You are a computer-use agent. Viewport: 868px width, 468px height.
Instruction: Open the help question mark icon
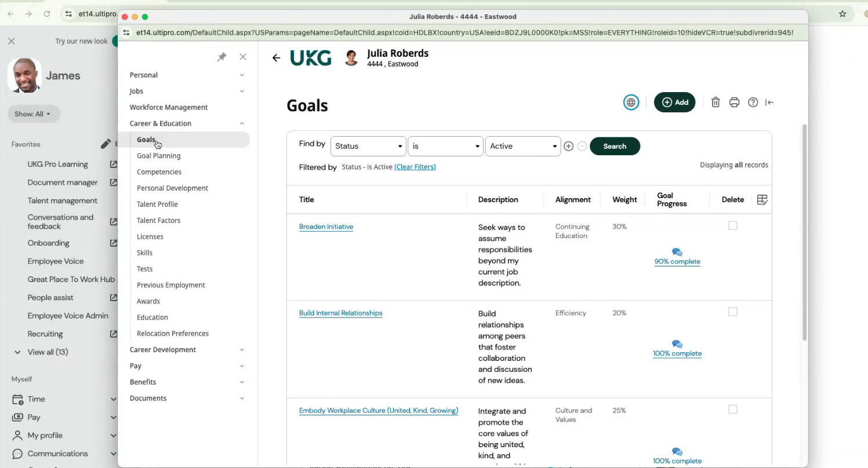tap(753, 103)
